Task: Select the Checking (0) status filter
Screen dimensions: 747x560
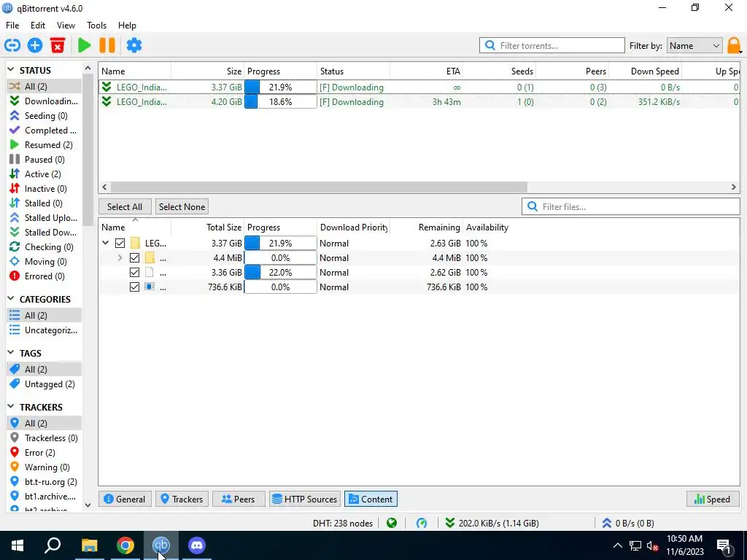Action: click(x=44, y=247)
